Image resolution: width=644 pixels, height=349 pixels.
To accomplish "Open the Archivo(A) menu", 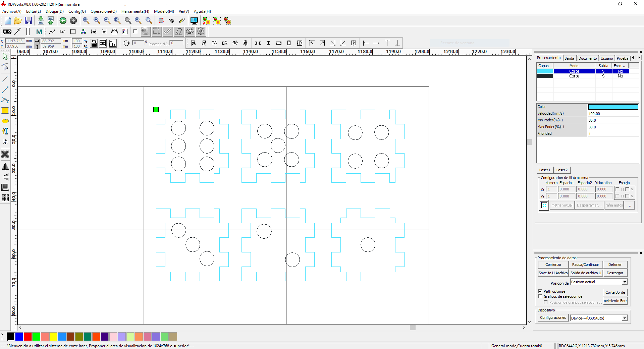I will click(x=12, y=11).
